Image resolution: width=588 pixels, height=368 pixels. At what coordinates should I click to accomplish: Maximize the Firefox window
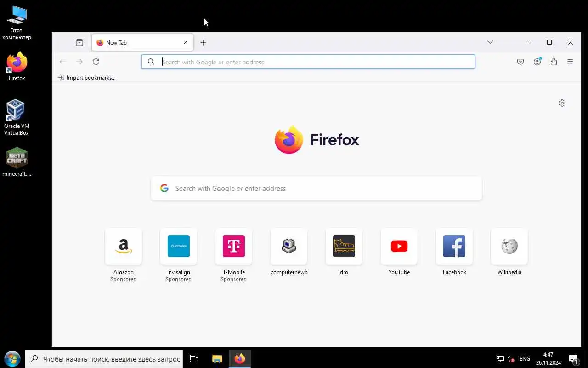click(549, 42)
